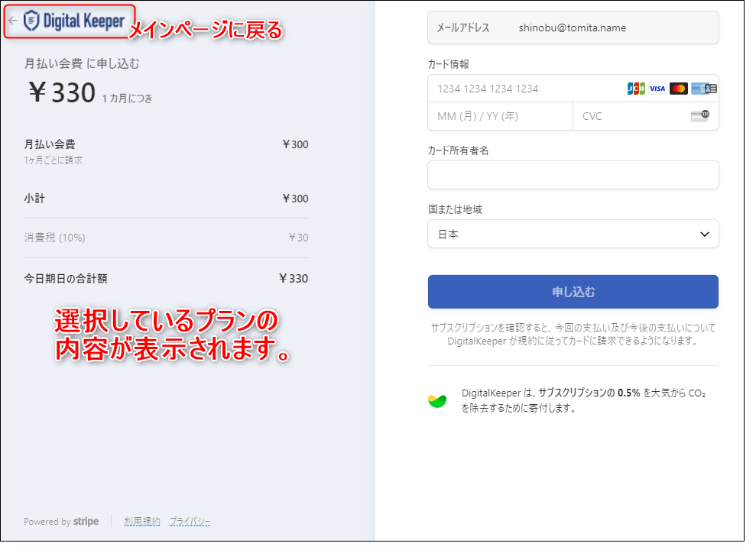The height and width of the screenshot is (553, 756).
Task: Click the green climate leaf badge
Action: click(x=437, y=401)
